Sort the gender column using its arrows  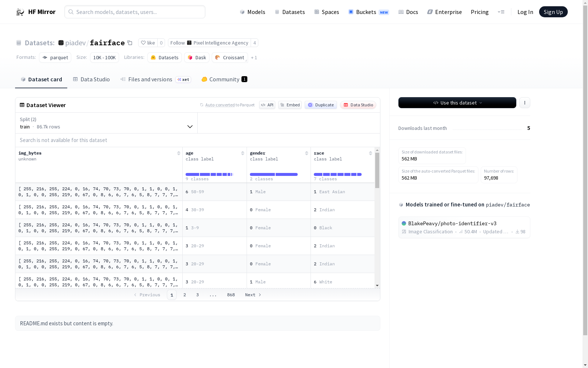pyautogui.click(x=306, y=153)
